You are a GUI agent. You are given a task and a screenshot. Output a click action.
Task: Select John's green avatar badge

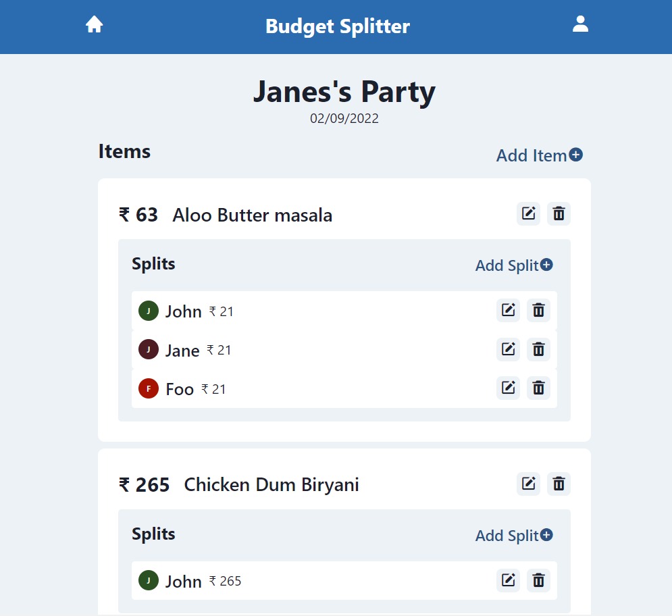148,311
